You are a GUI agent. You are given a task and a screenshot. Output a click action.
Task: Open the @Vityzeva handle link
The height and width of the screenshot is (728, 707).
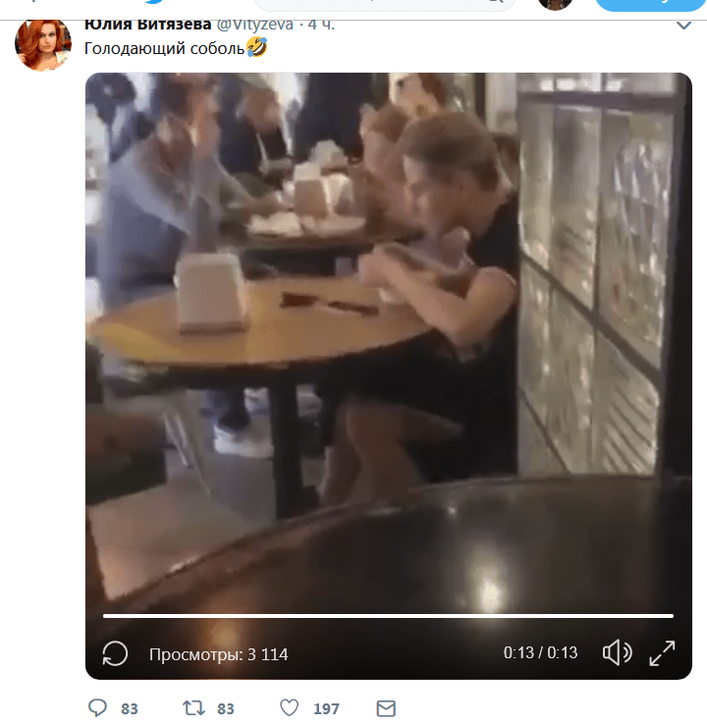[x=254, y=25]
